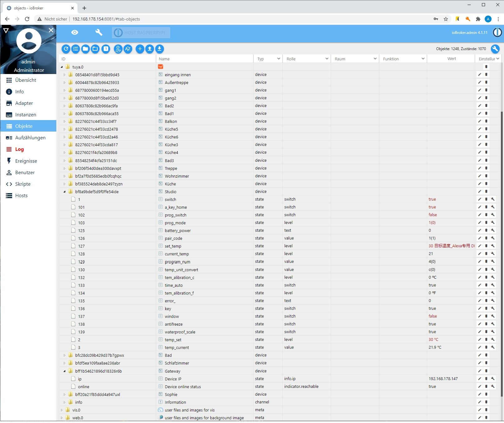Toggle expert mode button in toolbar
Screen dimensions: 504x423
[118, 49]
